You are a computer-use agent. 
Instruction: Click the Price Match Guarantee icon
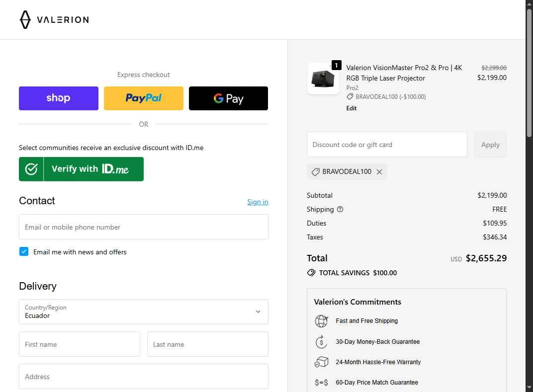pos(322,383)
